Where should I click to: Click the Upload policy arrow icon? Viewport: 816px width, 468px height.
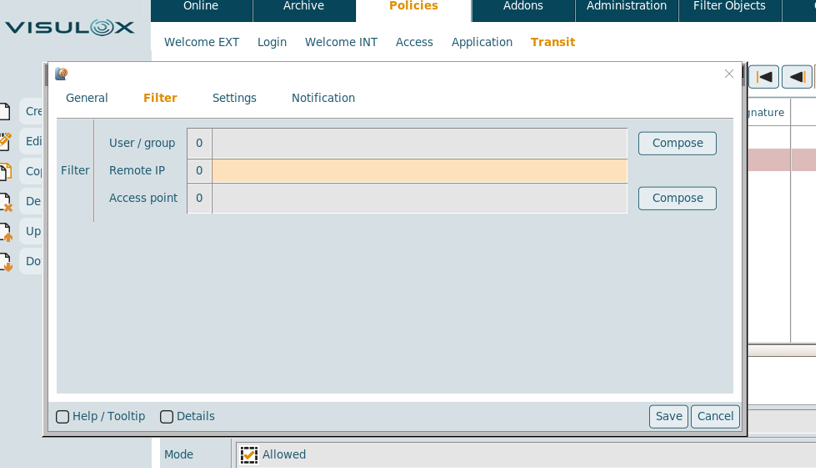click(5, 232)
